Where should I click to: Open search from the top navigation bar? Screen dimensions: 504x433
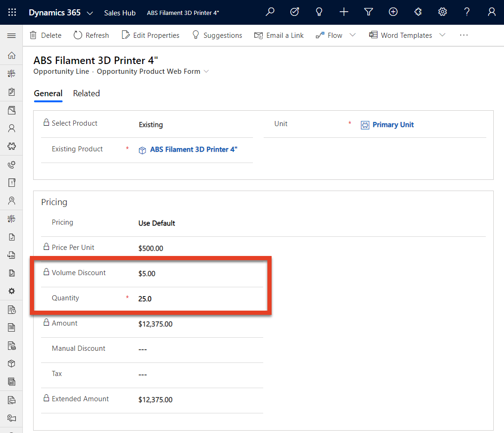click(270, 12)
